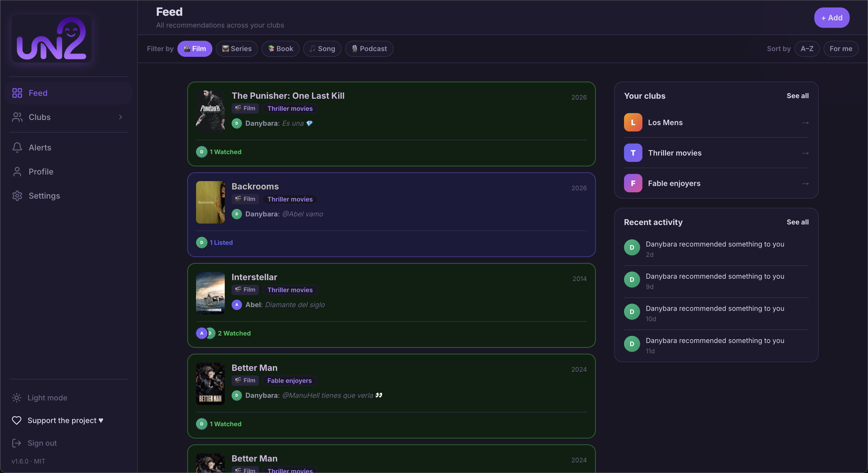The height and width of the screenshot is (473, 868).
Task: Click the v1.6.0 · MIT version text
Action: click(x=28, y=461)
